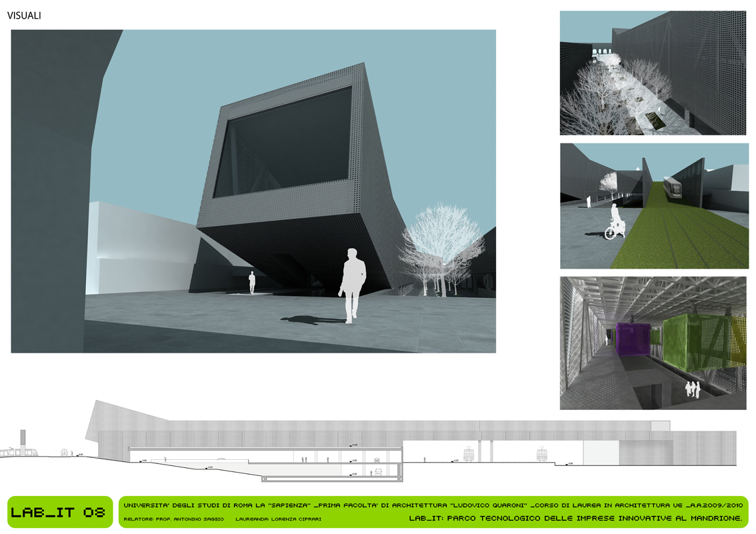
Task: Click the tram in the middle rendering
Action: [673, 187]
